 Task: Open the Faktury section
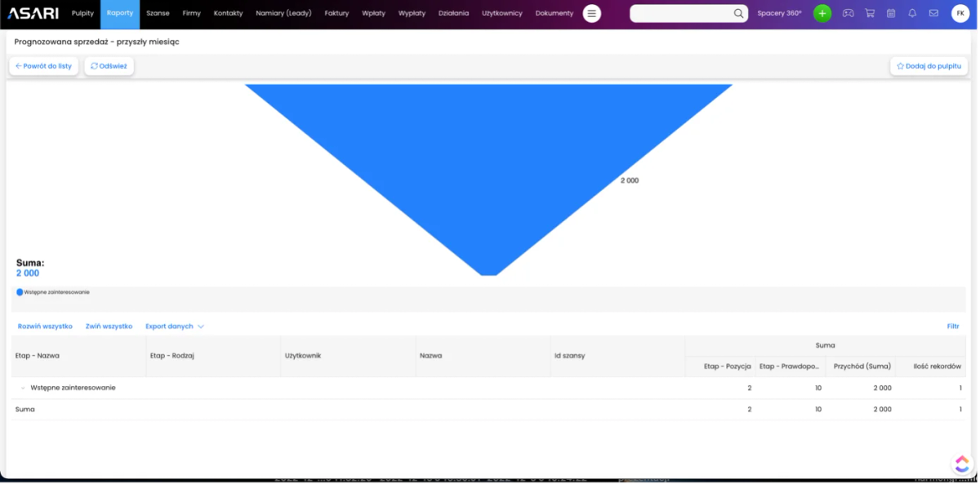tap(336, 13)
